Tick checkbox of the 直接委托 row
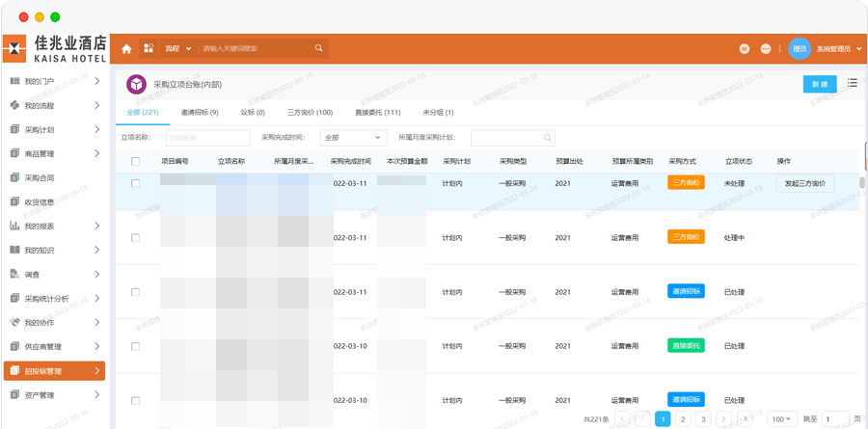This screenshot has height=429, width=868. pos(136,346)
